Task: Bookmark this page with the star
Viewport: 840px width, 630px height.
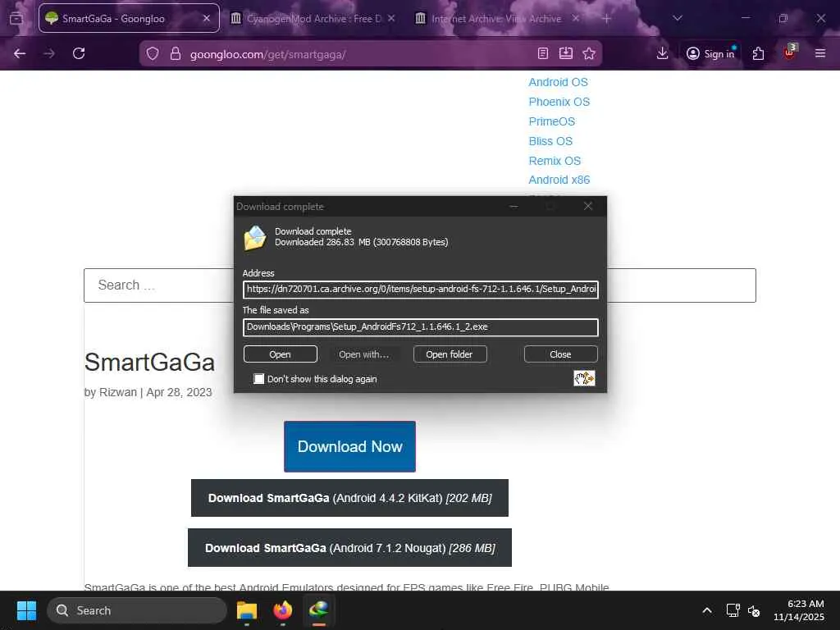Action: click(589, 53)
